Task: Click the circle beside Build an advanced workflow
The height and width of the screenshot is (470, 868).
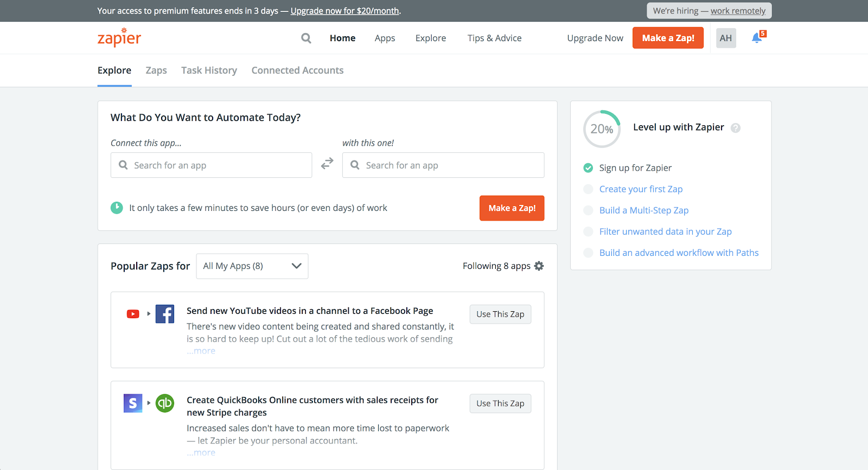Action: (588, 253)
